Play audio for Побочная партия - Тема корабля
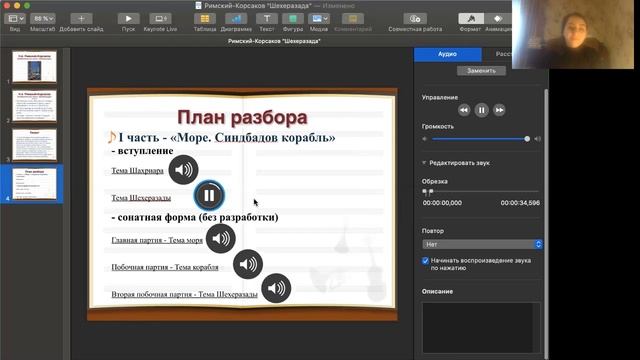Screen dimensions: 640x360 248,264
